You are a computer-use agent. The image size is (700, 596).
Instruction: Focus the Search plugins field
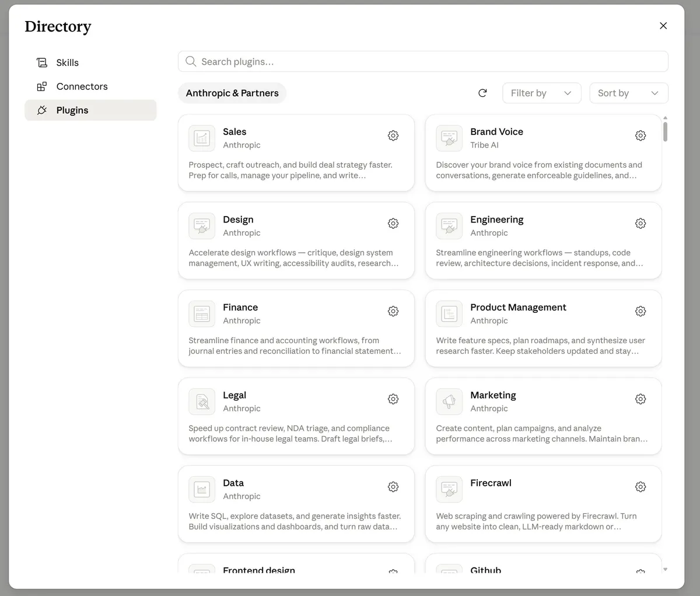click(x=423, y=61)
